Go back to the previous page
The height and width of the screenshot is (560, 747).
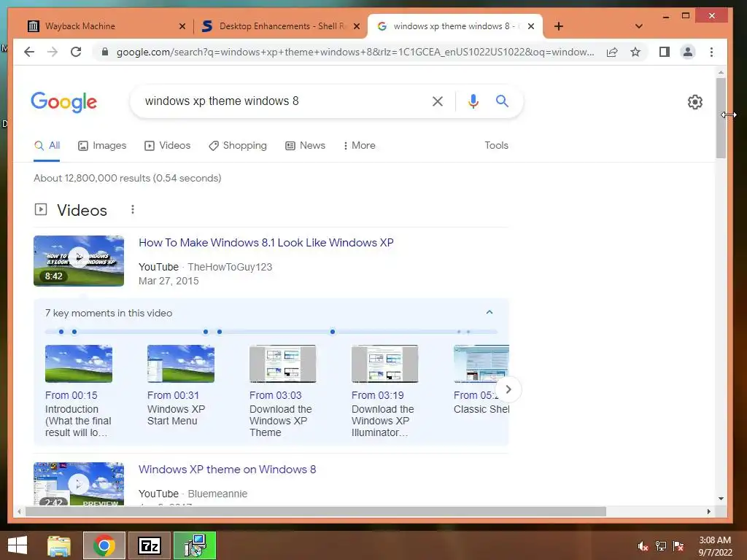tap(29, 52)
